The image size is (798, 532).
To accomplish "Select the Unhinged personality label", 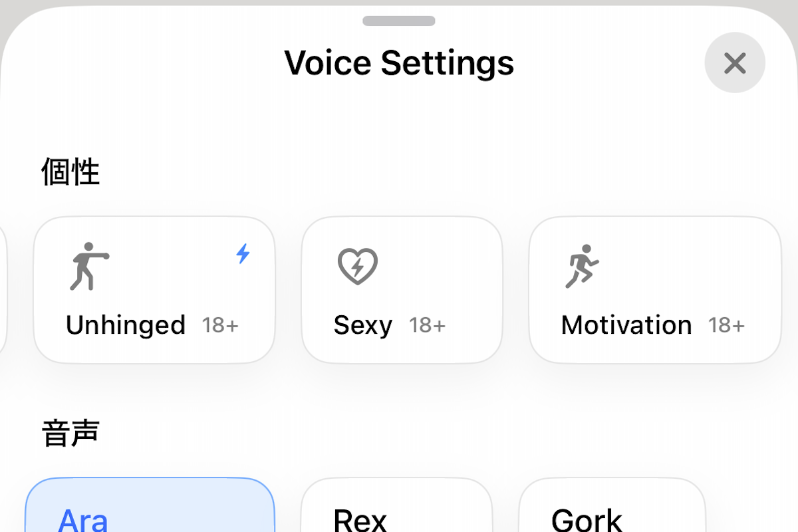I will tap(126, 325).
